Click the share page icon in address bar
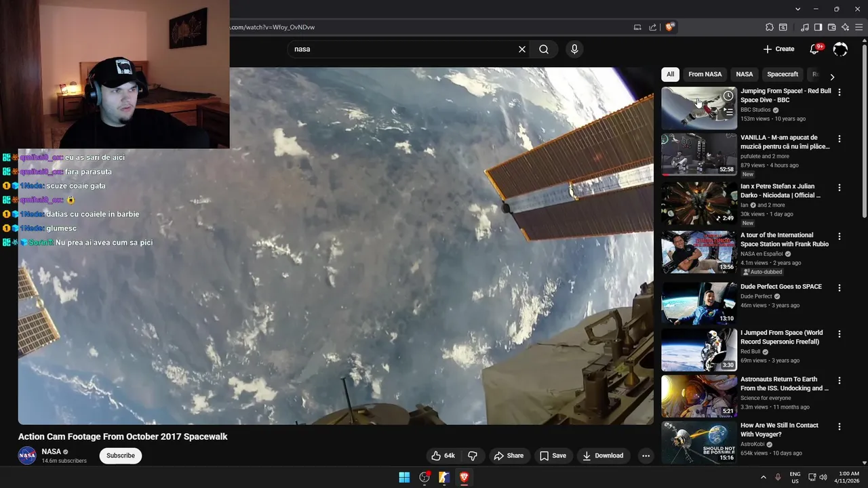Image resolution: width=868 pixels, height=488 pixels. coord(652,27)
